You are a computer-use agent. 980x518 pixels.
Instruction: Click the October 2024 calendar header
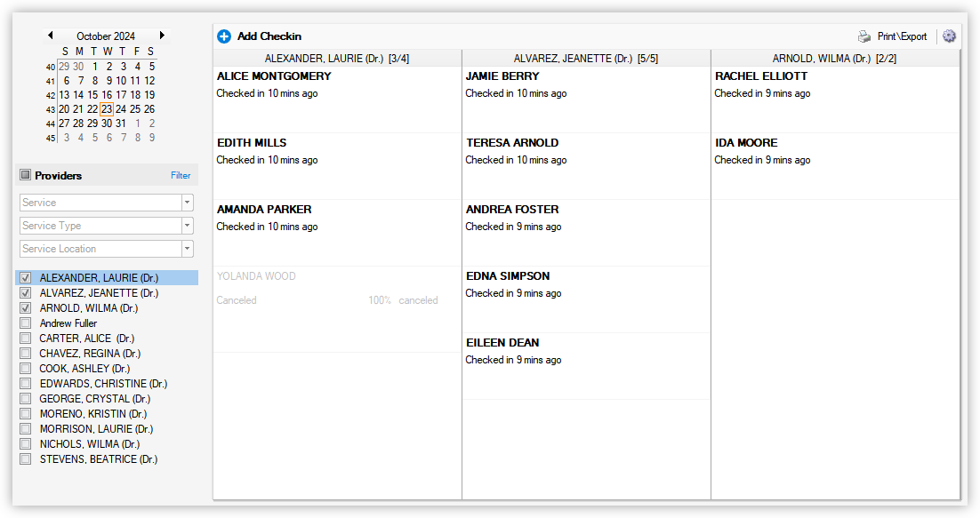106,36
